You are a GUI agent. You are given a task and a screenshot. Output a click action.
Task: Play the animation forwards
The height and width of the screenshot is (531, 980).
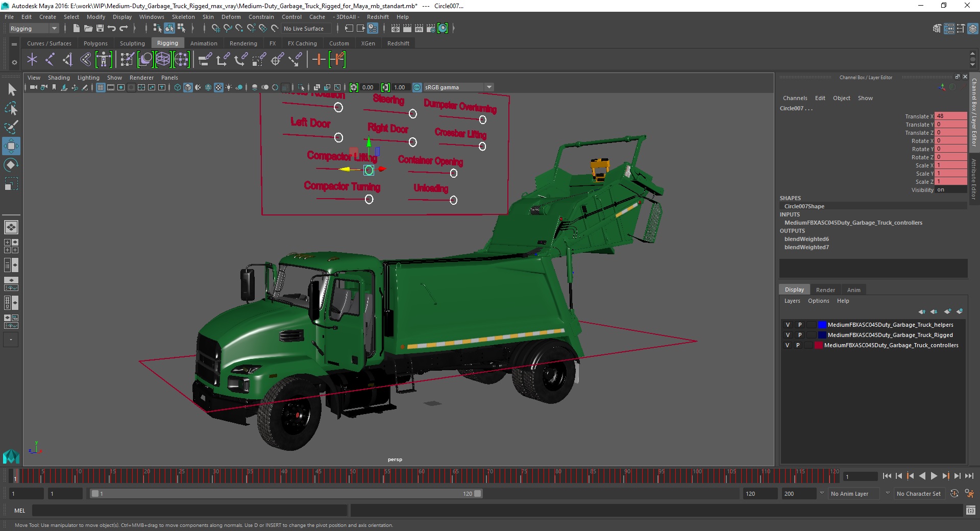point(934,476)
